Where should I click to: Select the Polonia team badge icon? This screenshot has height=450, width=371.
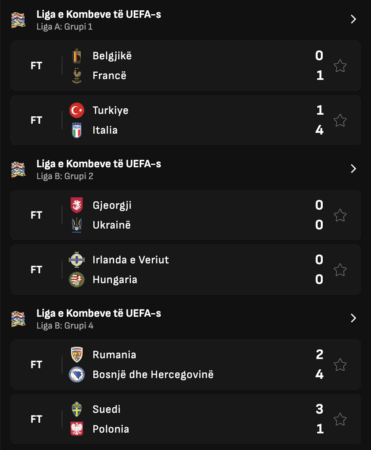[77, 429]
